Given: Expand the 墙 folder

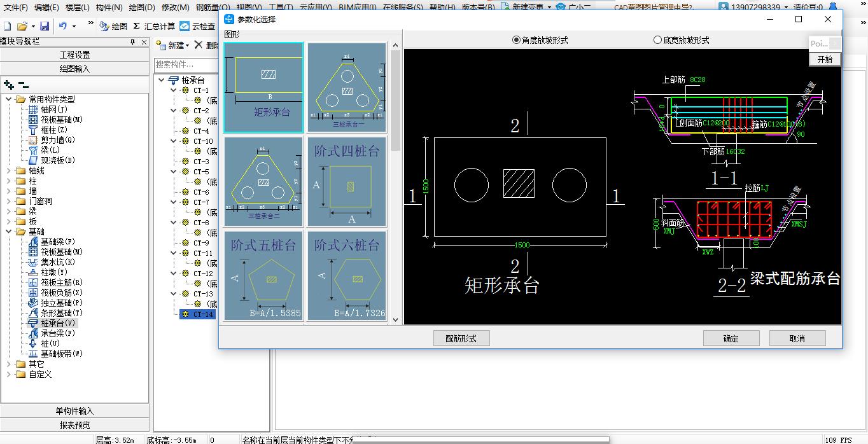Looking at the screenshot, I should (8, 191).
